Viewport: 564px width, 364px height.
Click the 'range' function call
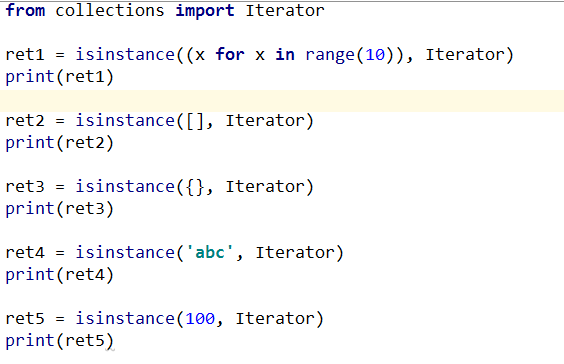click(330, 55)
